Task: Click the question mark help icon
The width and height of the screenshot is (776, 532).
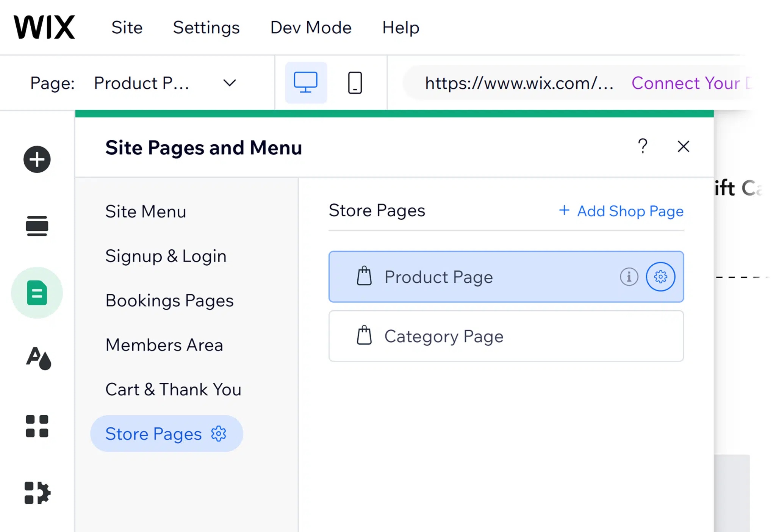Action: (643, 146)
